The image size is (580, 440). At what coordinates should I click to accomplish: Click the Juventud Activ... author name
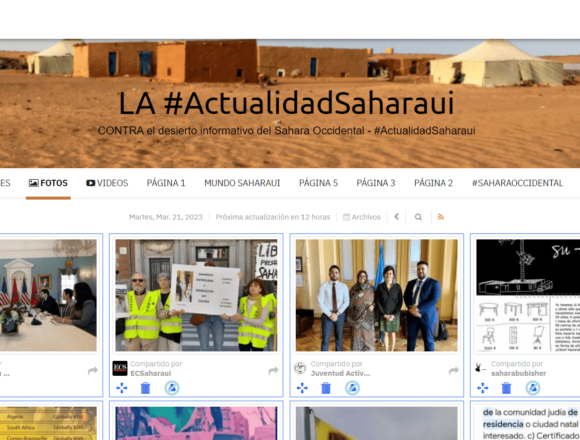(340, 373)
